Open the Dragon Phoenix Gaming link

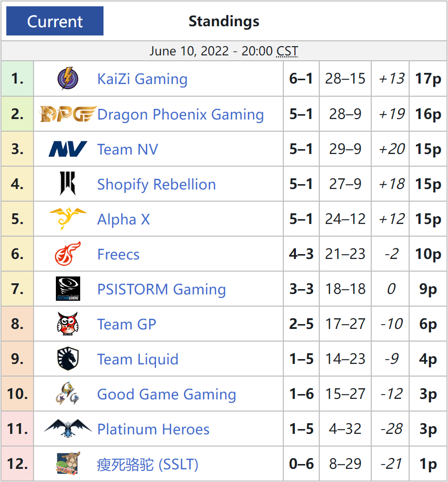point(180,114)
